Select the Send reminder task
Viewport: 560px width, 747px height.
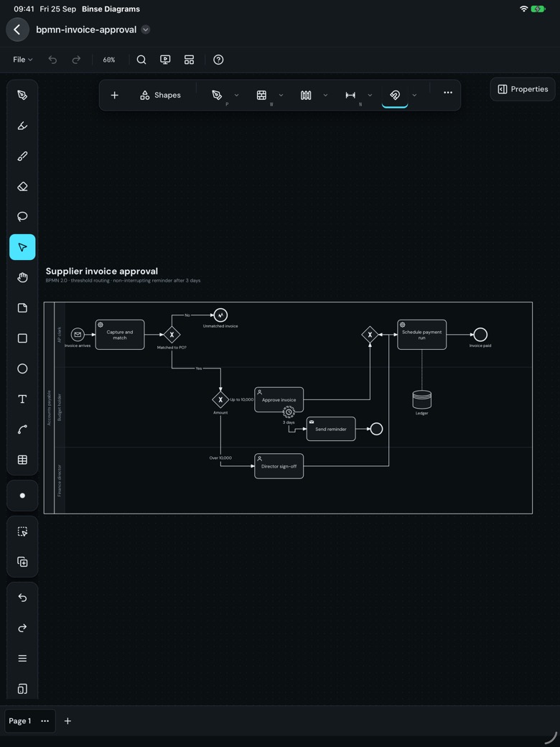tap(331, 429)
